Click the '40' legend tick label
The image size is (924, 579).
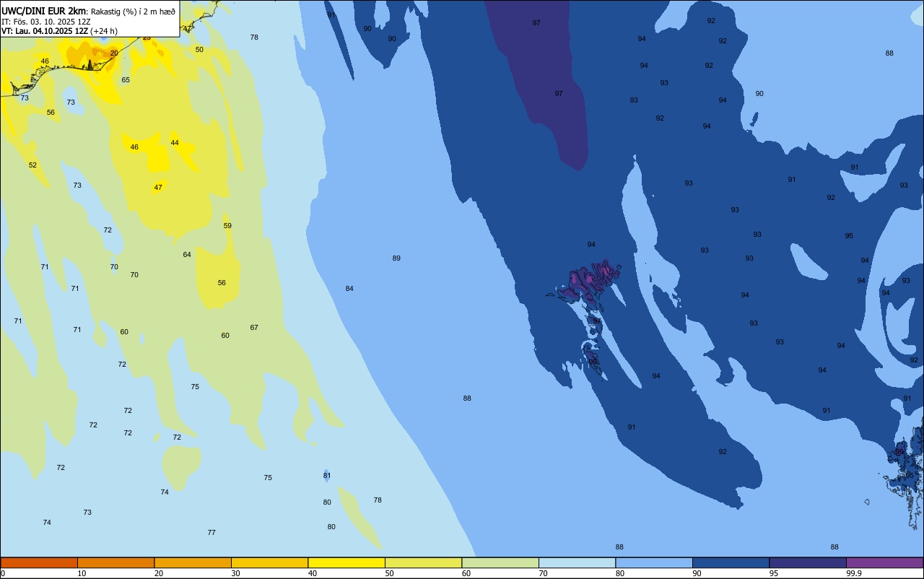click(313, 573)
